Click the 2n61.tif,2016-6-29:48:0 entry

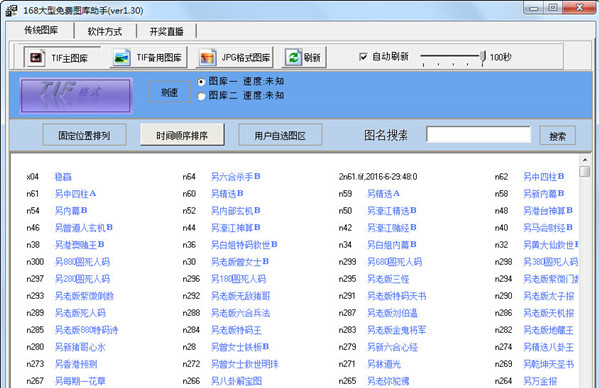(x=378, y=176)
